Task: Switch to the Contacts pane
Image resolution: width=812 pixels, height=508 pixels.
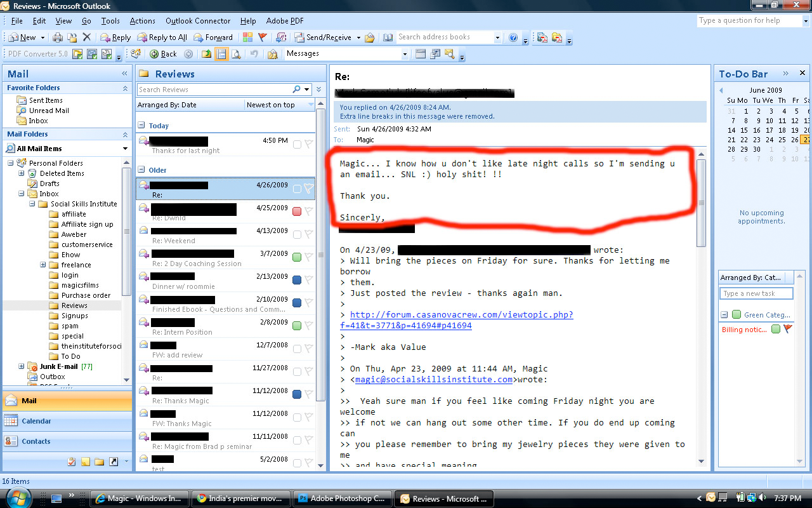Action: tap(67, 441)
